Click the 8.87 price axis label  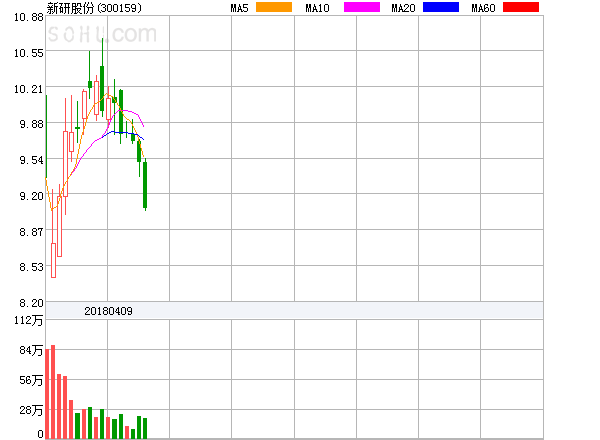(31, 232)
